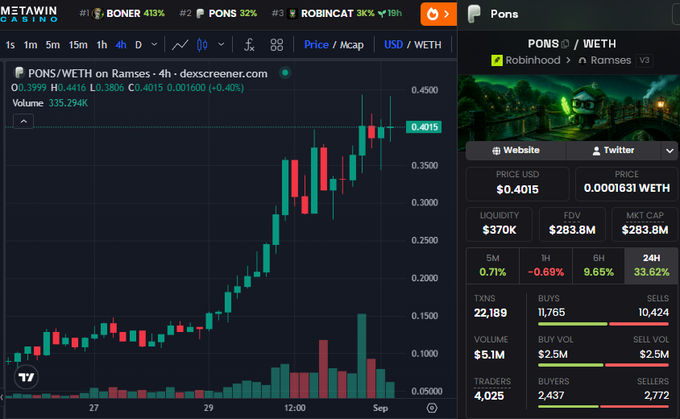Viewport: 680px width, 419px height.
Task: Open the fx indicators menu
Action: click(x=249, y=45)
